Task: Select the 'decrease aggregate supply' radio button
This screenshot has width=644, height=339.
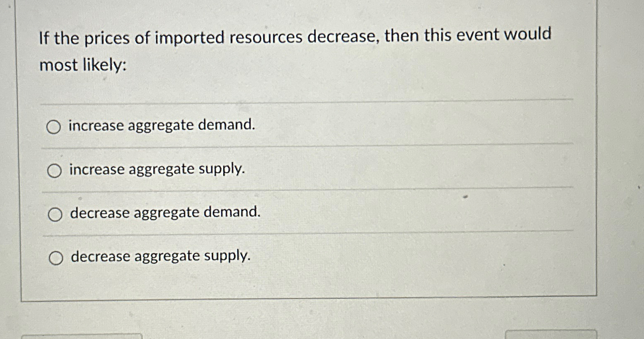Action: [56, 257]
